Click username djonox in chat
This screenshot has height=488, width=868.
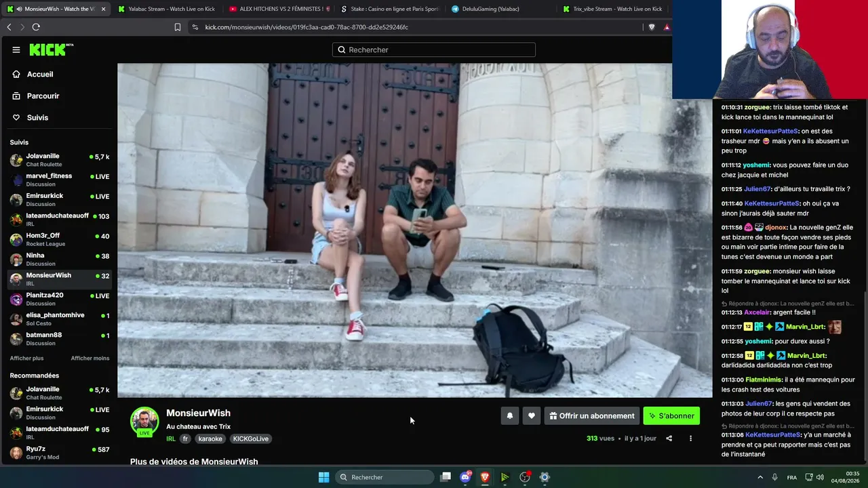[x=776, y=228]
